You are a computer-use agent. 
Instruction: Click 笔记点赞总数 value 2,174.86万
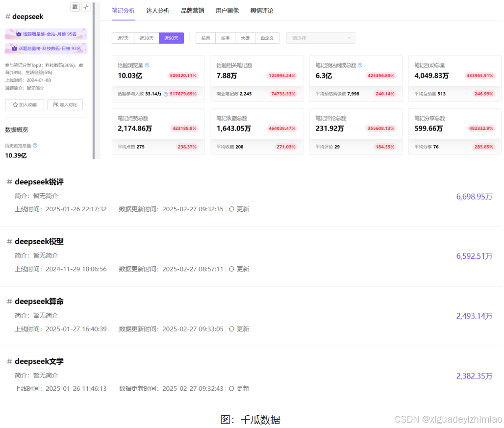[x=135, y=128]
